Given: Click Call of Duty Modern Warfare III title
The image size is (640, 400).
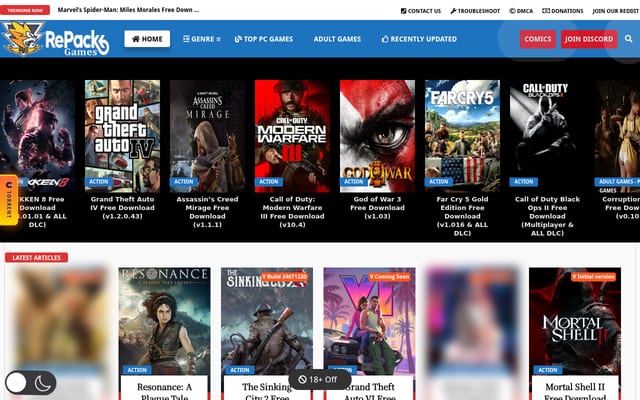Looking at the screenshot, I should click(292, 212).
